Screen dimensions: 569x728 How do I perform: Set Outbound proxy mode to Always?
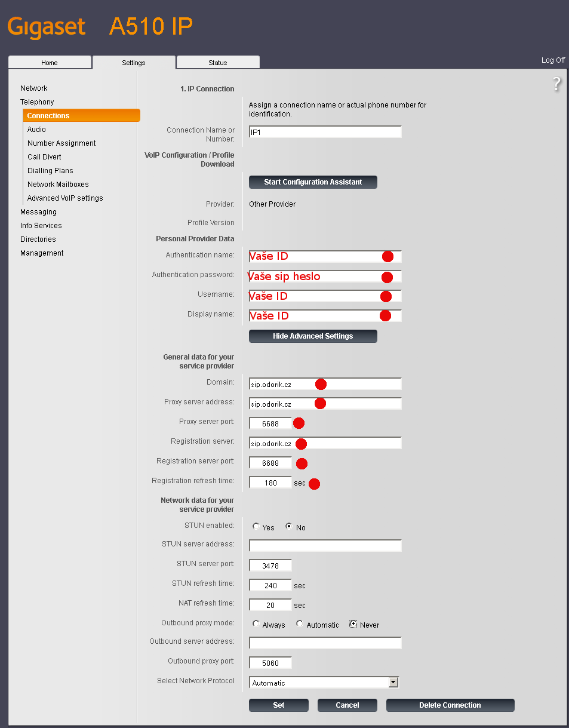click(256, 624)
